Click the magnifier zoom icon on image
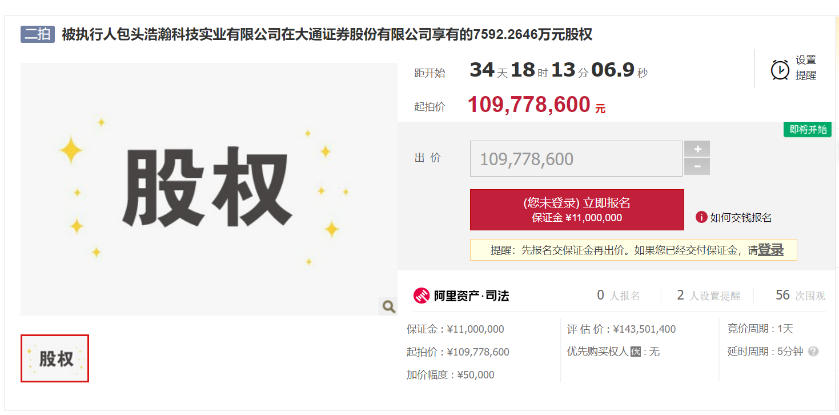Viewport: 839px width, 415px height. click(x=386, y=306)
